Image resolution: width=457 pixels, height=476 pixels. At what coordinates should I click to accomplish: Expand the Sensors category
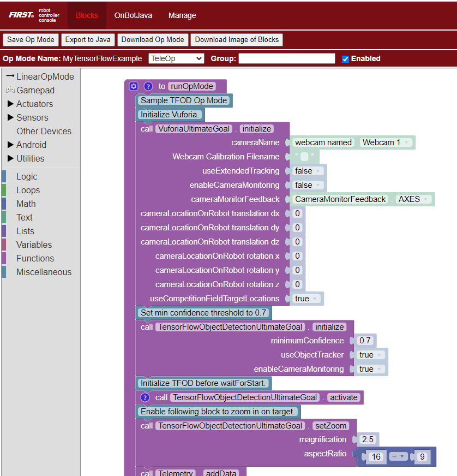(10, 117)
